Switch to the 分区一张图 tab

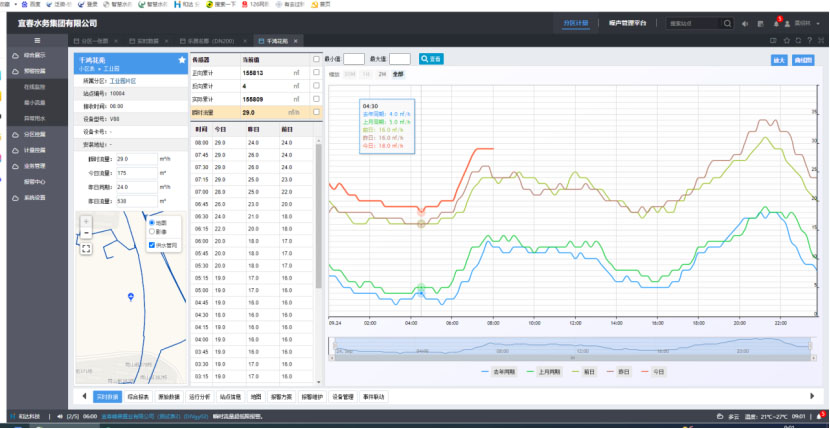pyautogui.click(x=95, y=41)
